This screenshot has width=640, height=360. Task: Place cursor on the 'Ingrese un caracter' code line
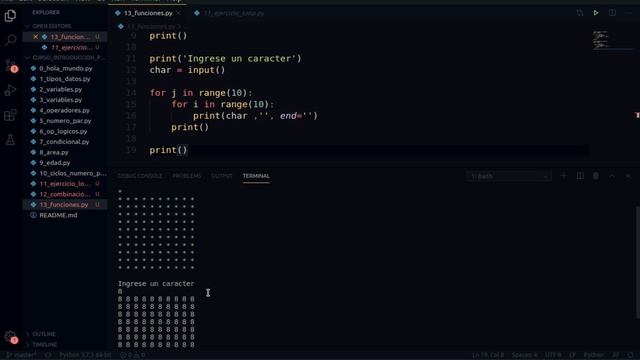pyautogui.click(x=225, y=58)
